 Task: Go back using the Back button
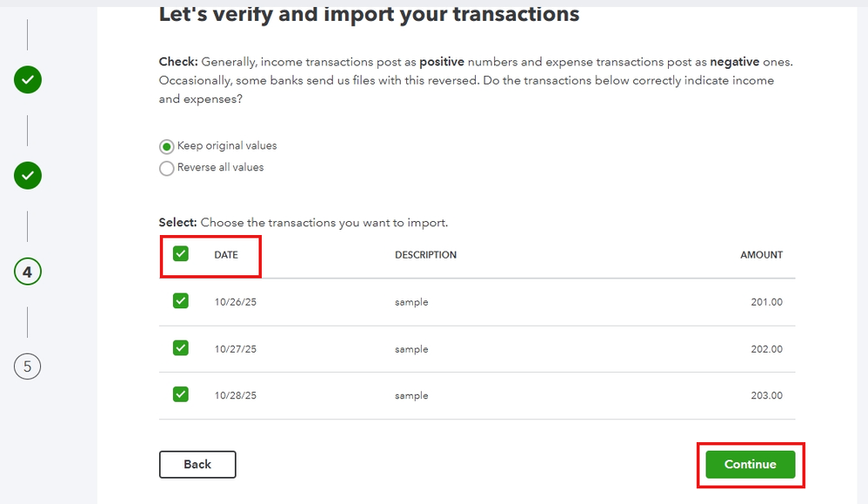[197, 464]
